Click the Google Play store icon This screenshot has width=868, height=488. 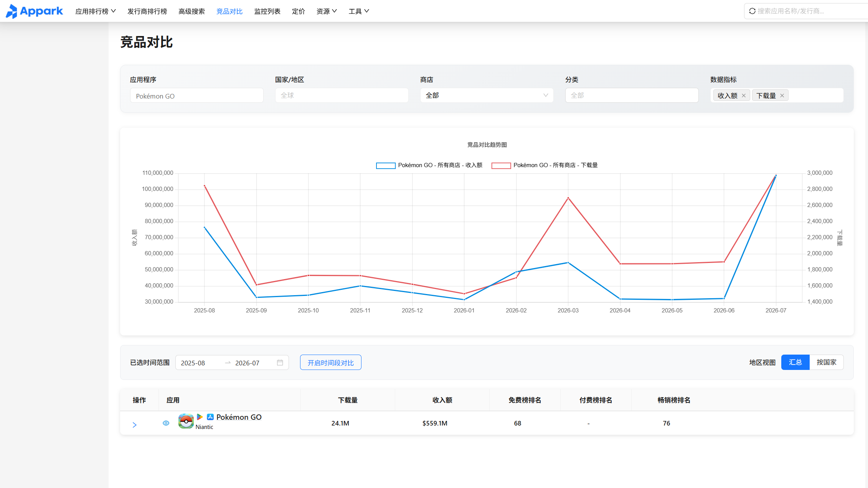tap(200, 417)
